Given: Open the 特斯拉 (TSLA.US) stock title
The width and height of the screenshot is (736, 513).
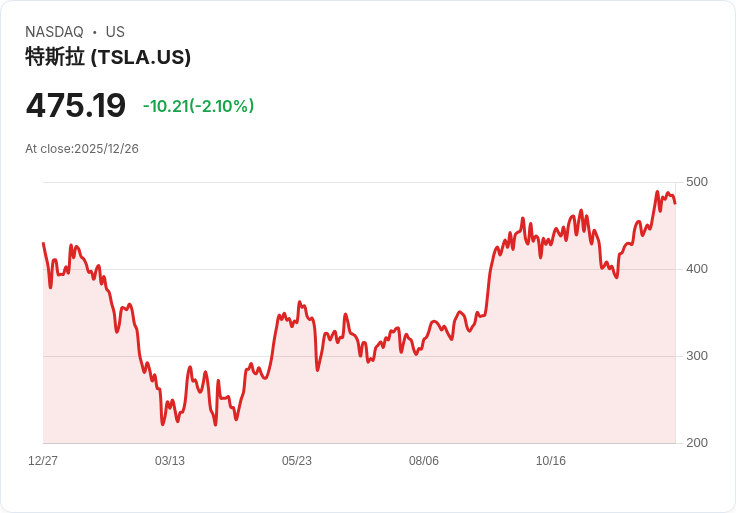Looking at the screenshot, I should point(108,57).
